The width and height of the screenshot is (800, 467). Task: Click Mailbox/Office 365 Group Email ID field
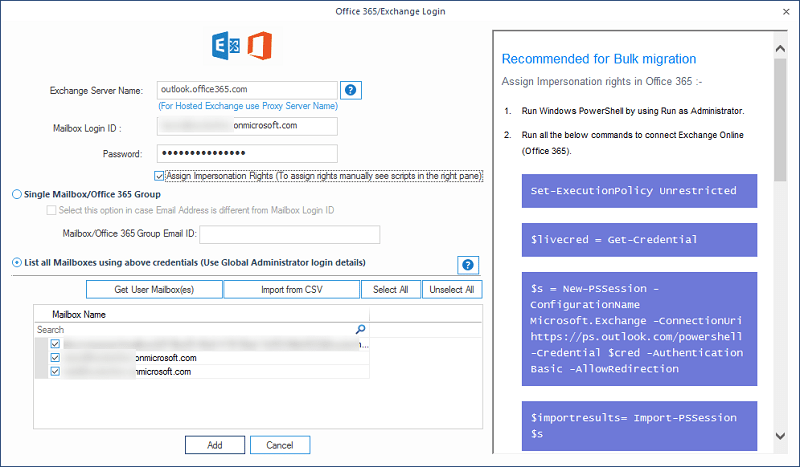click(290, 234)
